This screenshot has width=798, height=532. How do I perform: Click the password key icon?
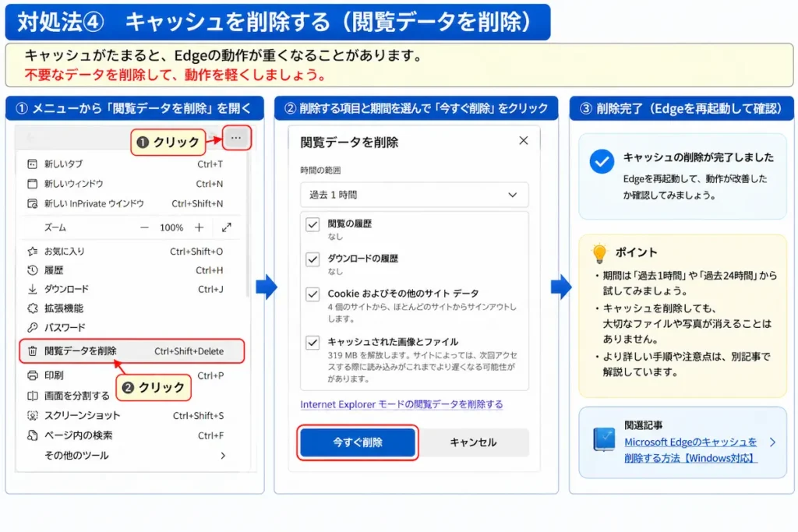32,327
